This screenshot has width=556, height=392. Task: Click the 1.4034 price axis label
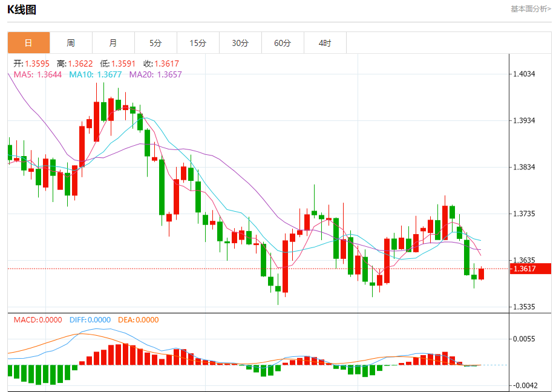[524, 74]
